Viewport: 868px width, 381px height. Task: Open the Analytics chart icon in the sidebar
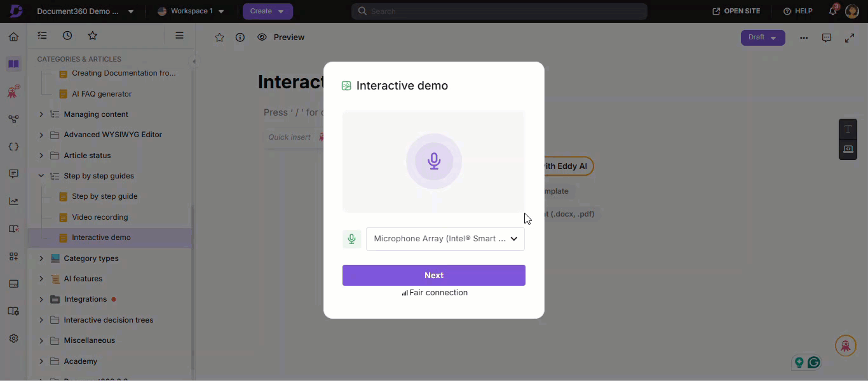click(13, 201)
